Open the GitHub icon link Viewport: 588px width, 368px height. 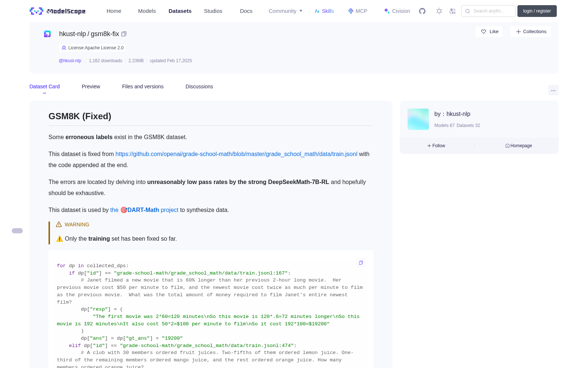pyautogui.click(x=422, y=11)
